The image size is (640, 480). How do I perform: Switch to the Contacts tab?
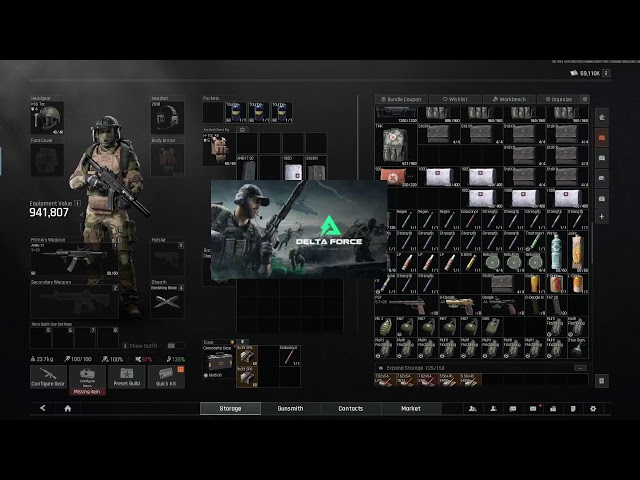pyautogui.click(x=351, y=409)
